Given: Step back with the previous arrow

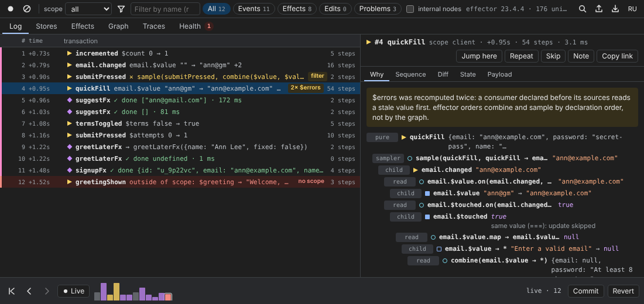Looking at the screenshot, I should coord(29,291).
